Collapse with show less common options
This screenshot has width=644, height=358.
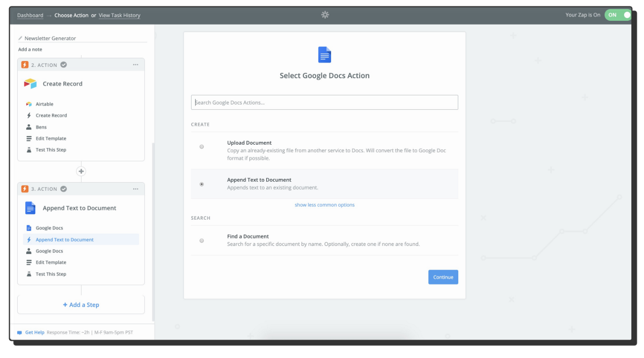click(x=325, y=205)
